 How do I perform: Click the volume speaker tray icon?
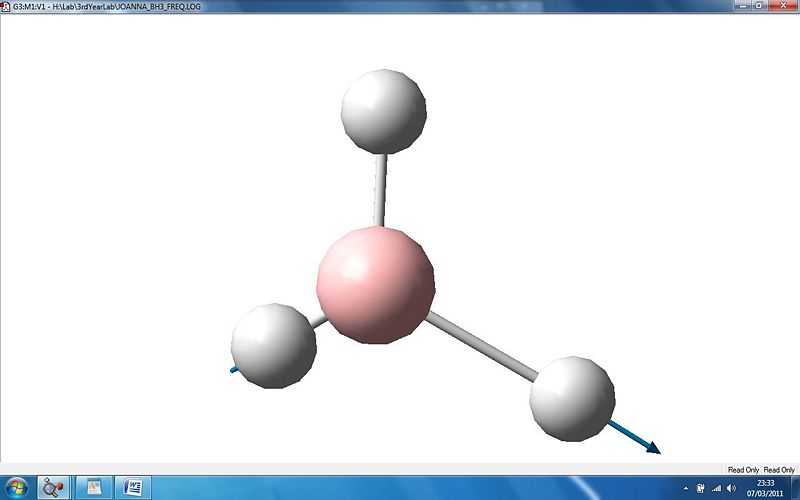point(732,488)
